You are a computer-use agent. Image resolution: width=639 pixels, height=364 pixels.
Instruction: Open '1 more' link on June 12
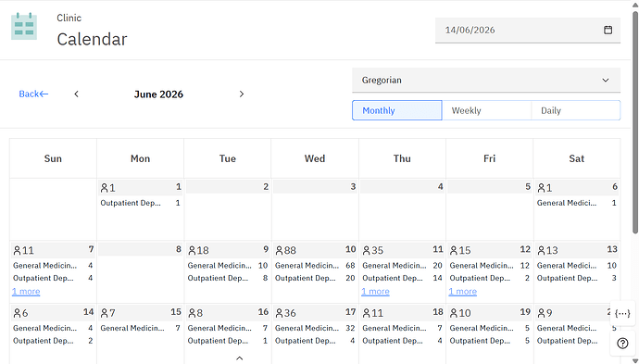click(462, 292)
